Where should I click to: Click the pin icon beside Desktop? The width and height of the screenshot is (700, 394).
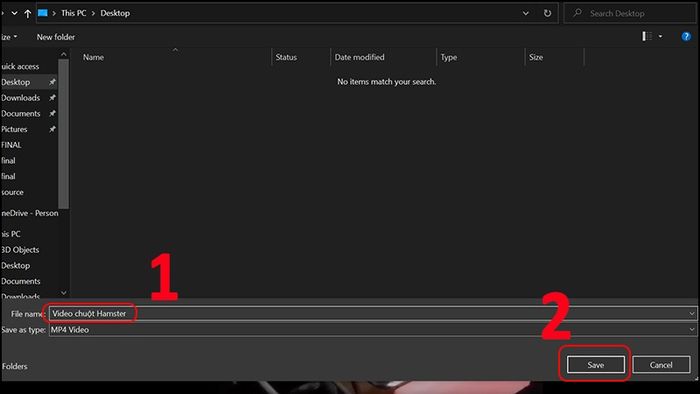tap(52, 82)
